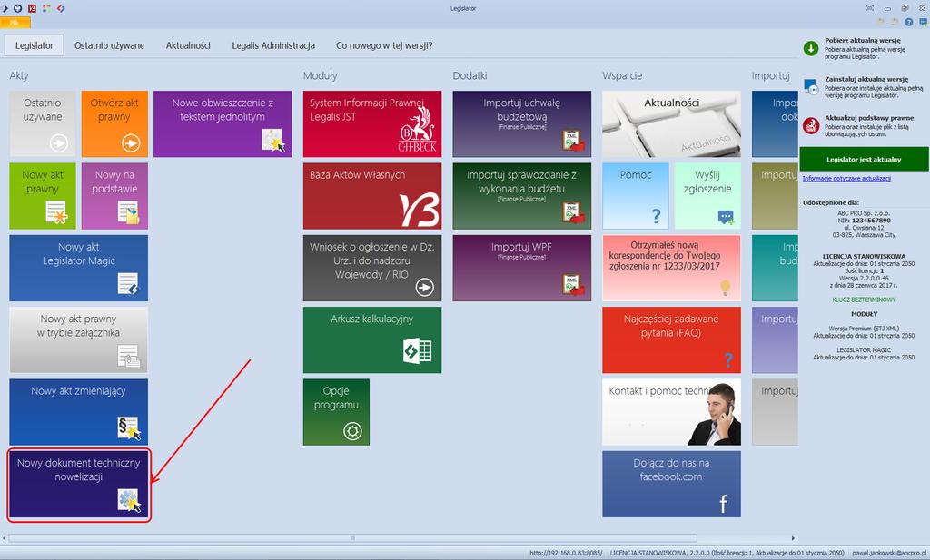Click LICENCJA STANOWISKOWA heading in license panel
930x560 pixels.
tap(865, 257)
